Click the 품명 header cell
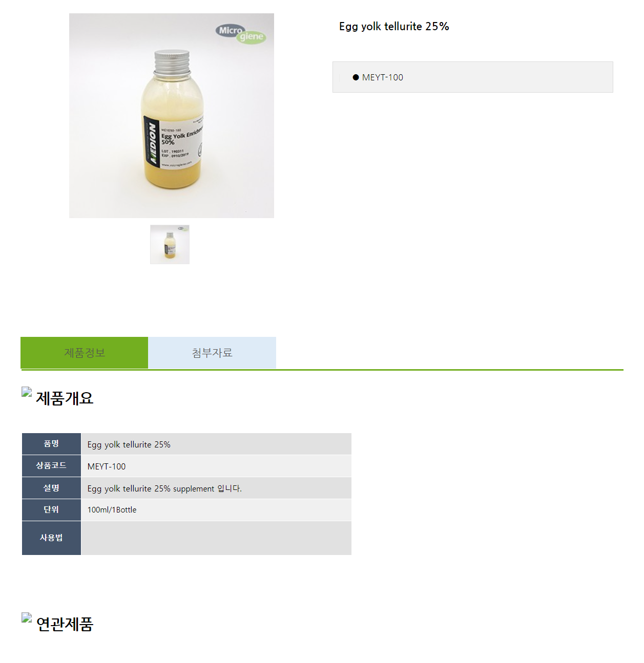 (51, 444)
